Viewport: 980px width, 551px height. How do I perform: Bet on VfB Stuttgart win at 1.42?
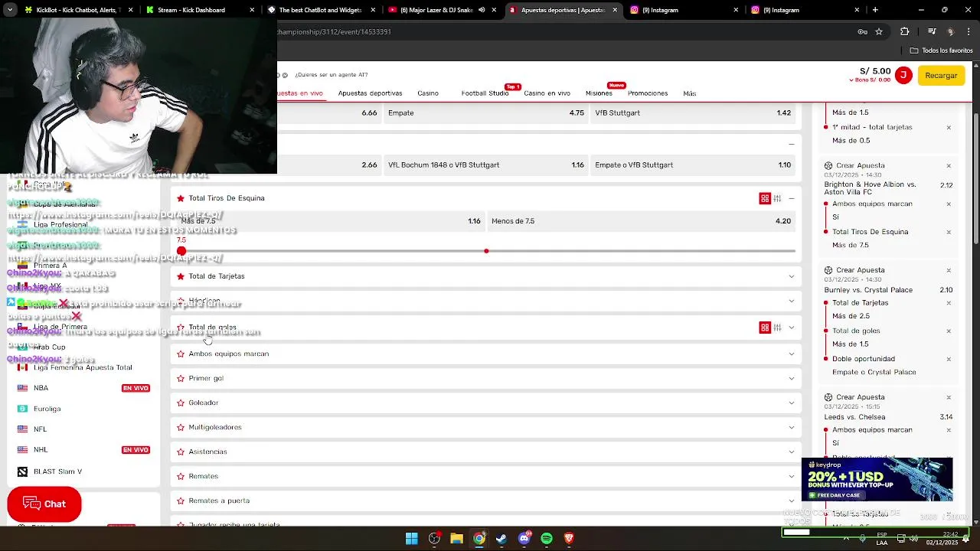tap(693, 112)
